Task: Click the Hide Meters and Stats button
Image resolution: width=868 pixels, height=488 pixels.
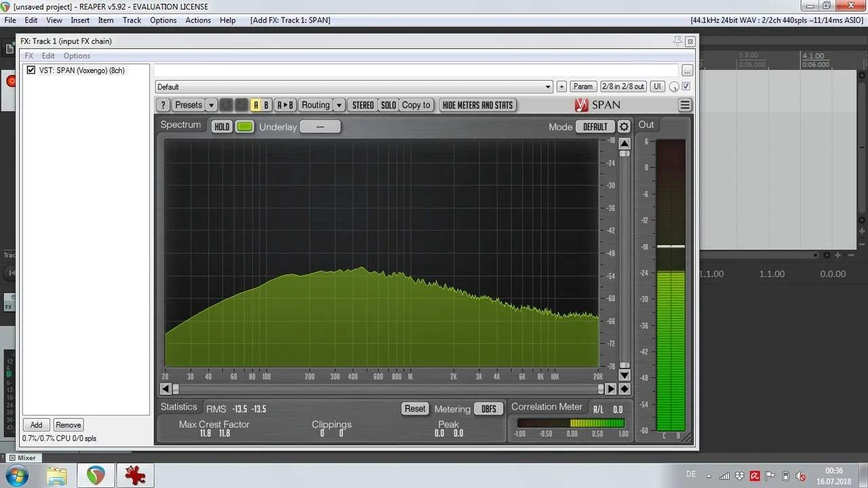Action: (x=477, y=105)
